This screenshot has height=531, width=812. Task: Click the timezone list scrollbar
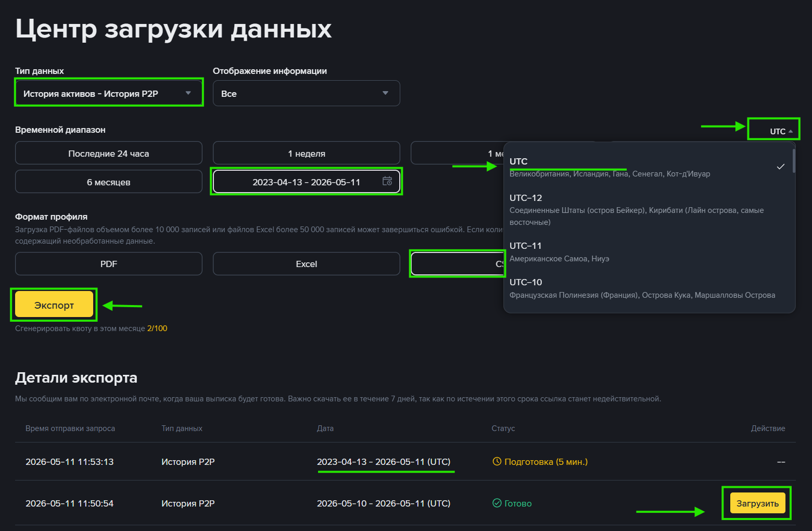794,161
